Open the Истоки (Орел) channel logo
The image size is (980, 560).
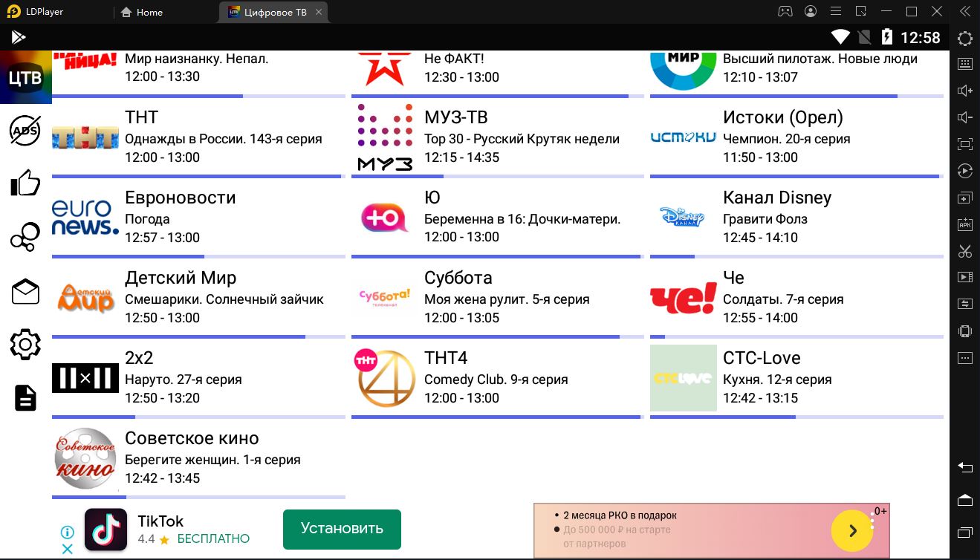pos(683,137)
